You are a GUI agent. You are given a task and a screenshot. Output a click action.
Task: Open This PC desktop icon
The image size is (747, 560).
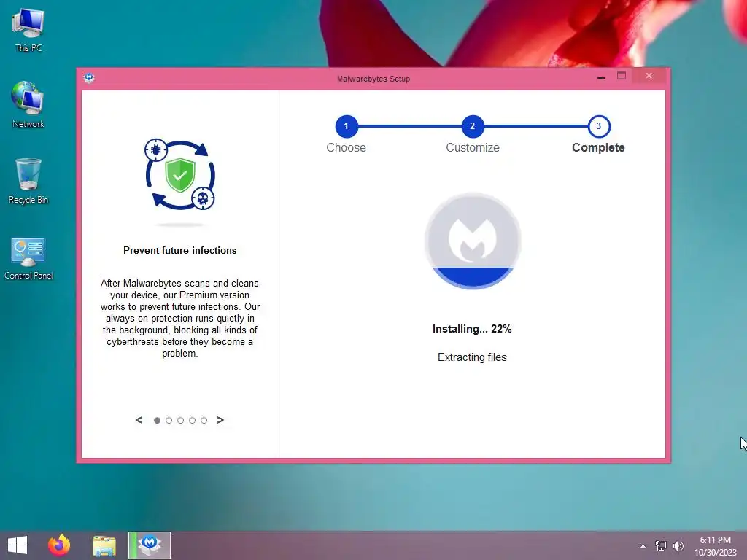(28, 29)
